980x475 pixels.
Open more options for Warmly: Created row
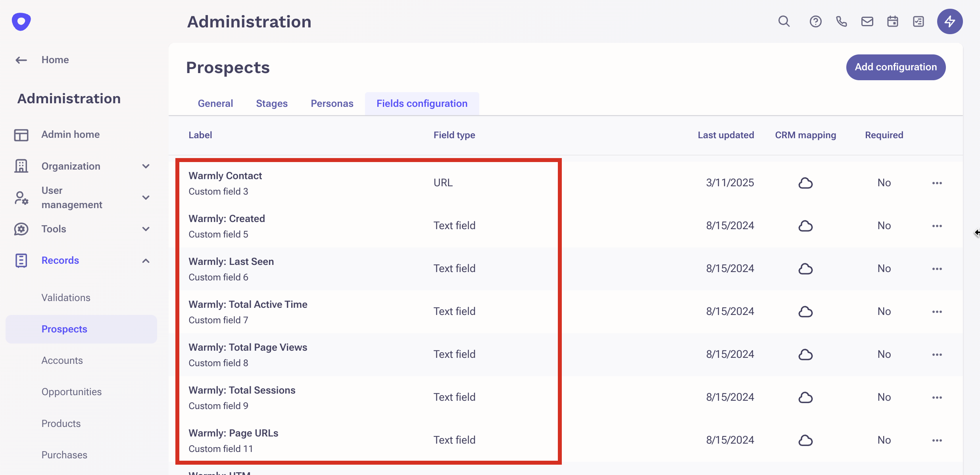click(937, 226)
